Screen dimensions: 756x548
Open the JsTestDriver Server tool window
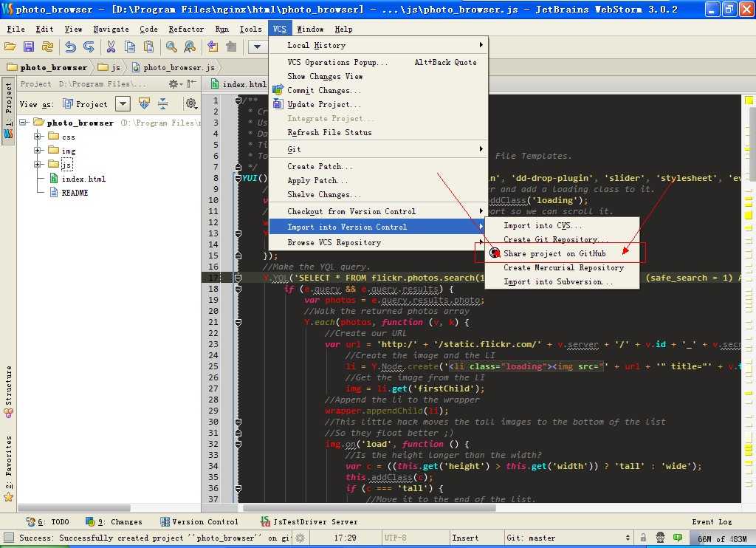309,521
